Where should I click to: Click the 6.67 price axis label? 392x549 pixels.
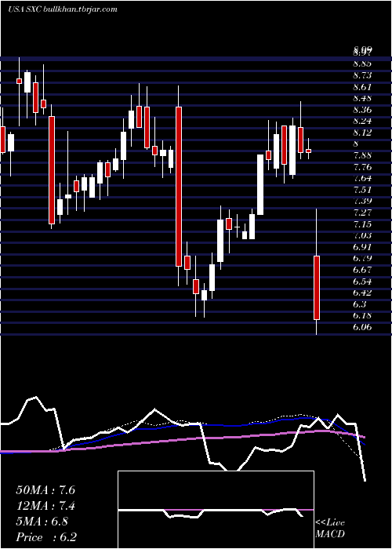click(362, 270)
